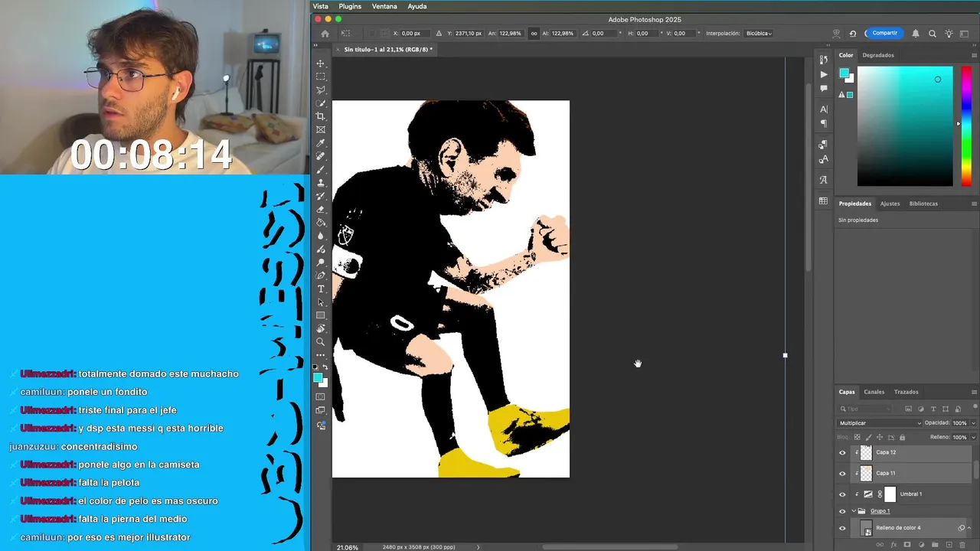
Task: Toggle lock position icon
Action: pyautogui.click(x=879, y=437)
